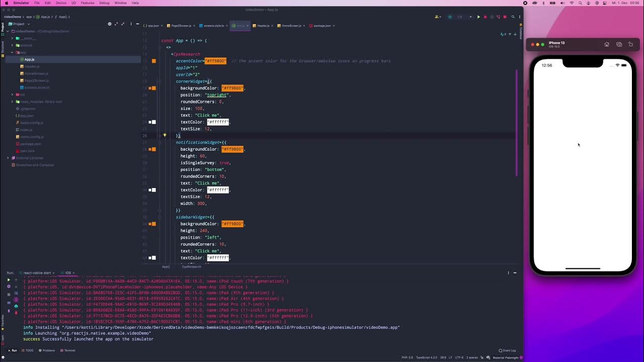Expand node_modules library root folder
This screenshot has height=362, width=644.
(12, 102)
